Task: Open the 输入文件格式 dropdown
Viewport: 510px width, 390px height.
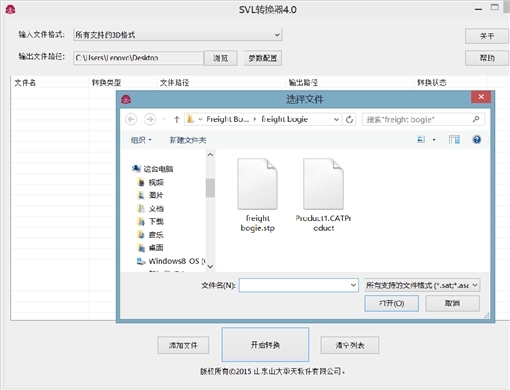Action: click(178, 35)
